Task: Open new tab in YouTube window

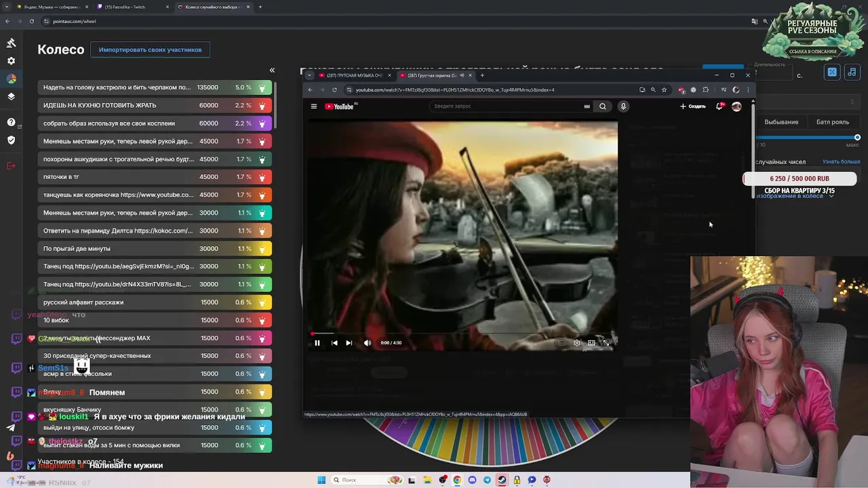Action: point(482,75)
